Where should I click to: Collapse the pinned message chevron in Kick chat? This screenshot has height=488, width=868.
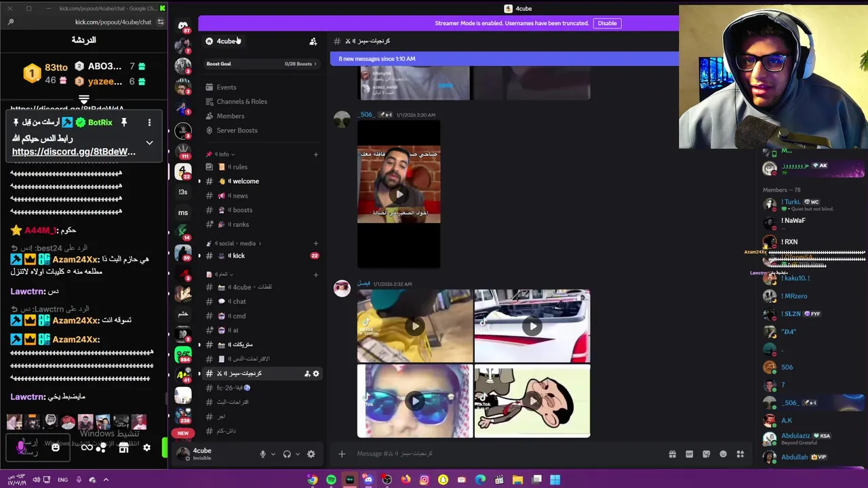[149, 143]
